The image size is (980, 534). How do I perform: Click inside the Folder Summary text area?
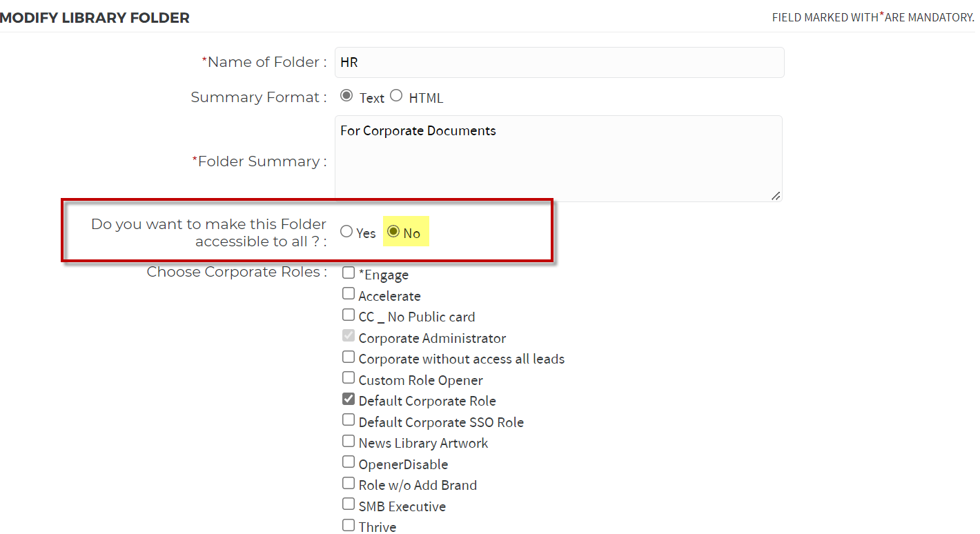tap(558, 159)
